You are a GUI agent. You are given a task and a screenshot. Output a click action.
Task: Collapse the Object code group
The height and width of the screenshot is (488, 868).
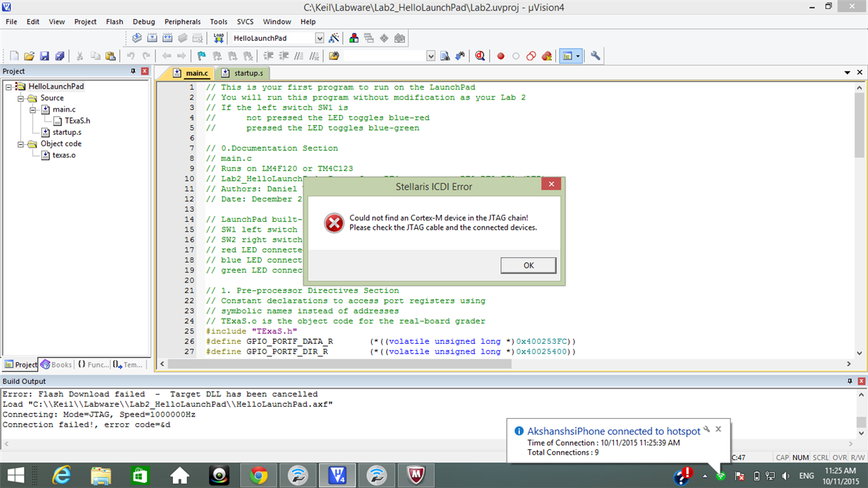(x=21, y=143)
